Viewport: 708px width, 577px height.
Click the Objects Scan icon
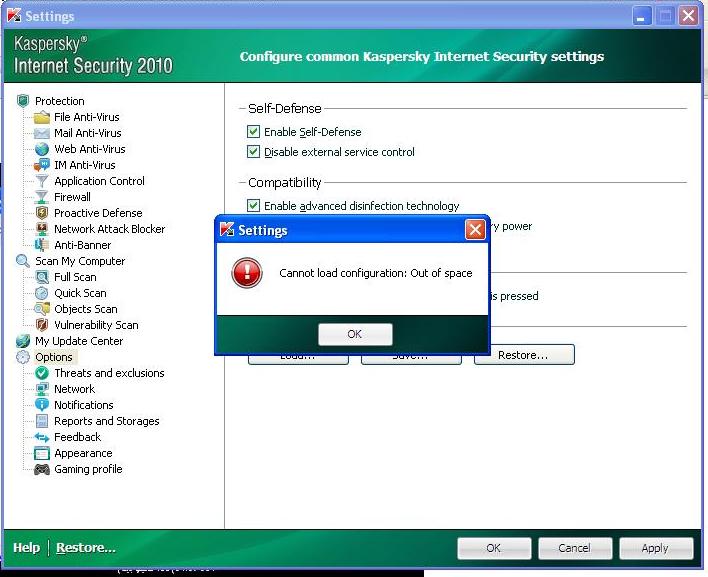coord(42,309)
